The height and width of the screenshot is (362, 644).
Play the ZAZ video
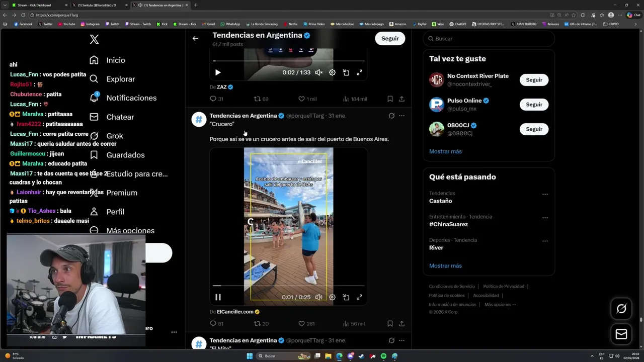click(218, 72)
